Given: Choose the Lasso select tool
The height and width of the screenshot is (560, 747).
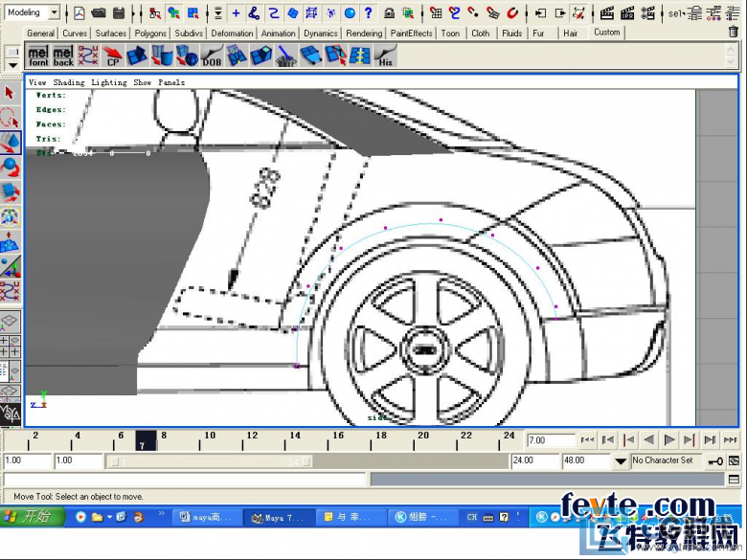Looking at the screenshot, I should point(10,117).
